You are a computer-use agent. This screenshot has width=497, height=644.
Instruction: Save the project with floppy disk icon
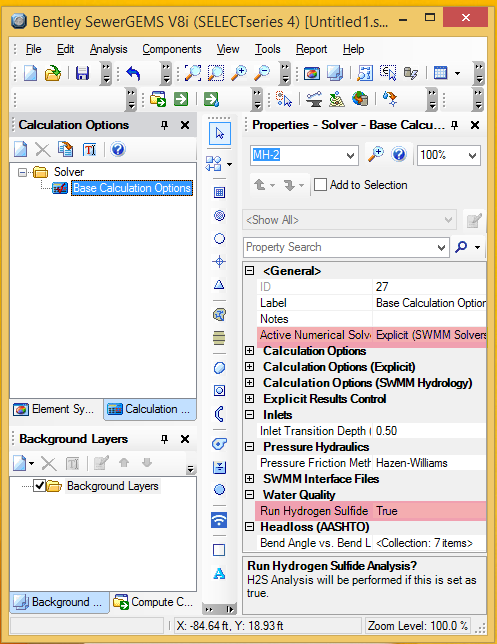pos(83,74)
